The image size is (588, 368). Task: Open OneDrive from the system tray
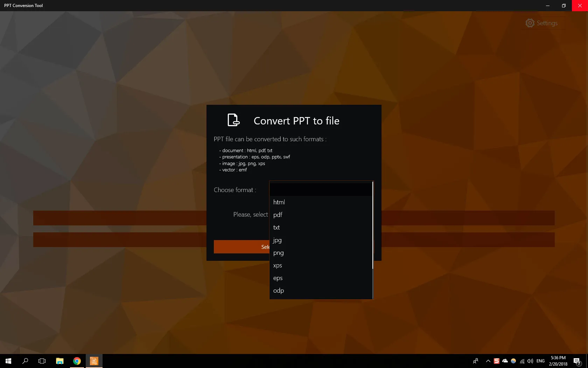point(505,361)
